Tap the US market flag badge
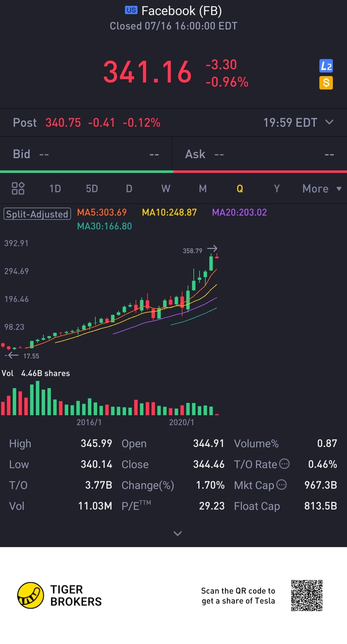Viewport: 347px width, 644px height. tap(131, 10)
